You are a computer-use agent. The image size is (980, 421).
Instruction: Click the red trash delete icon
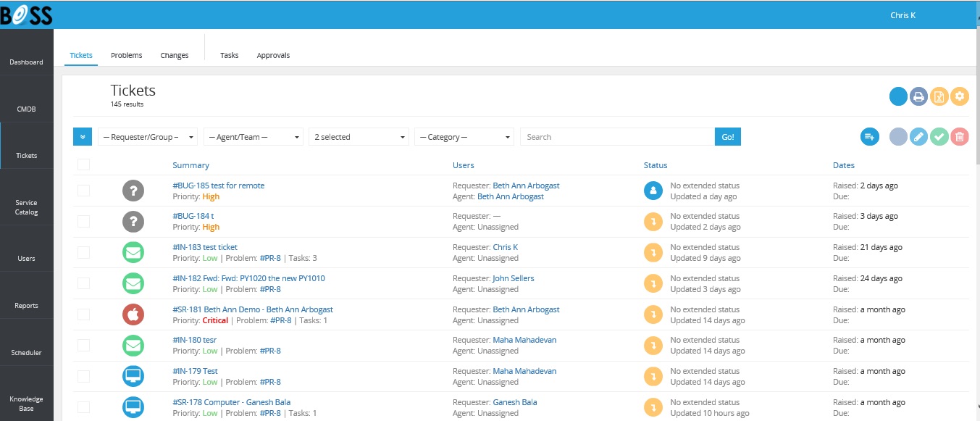pyautogui.click(x=960, y=136)
